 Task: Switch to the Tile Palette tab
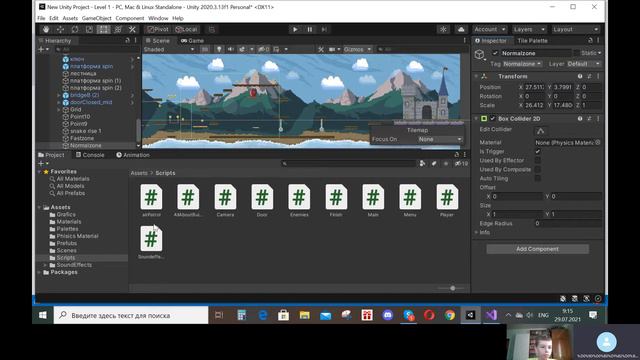point(532,41)
